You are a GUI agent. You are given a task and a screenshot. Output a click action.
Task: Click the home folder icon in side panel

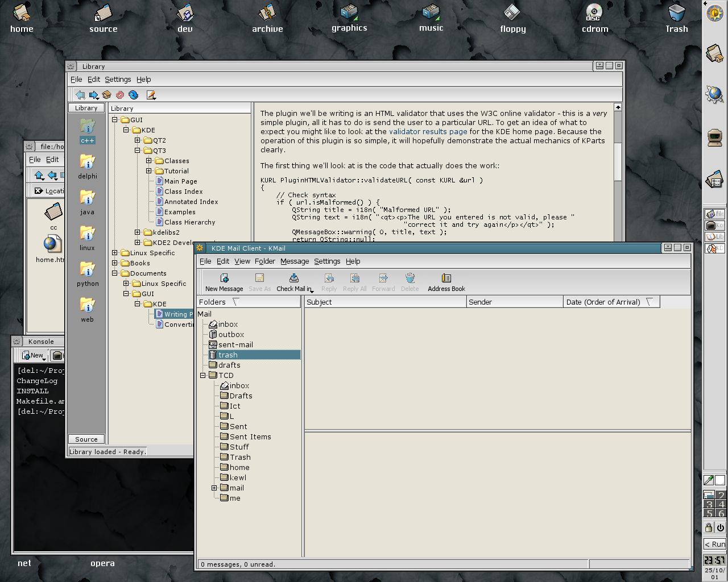pos(715,53)
